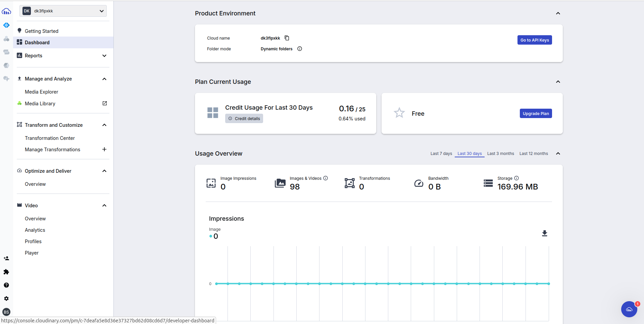
Task: Open the grey stacked-pills product icon
Action: pyautogui.click(x=6, y=52)
